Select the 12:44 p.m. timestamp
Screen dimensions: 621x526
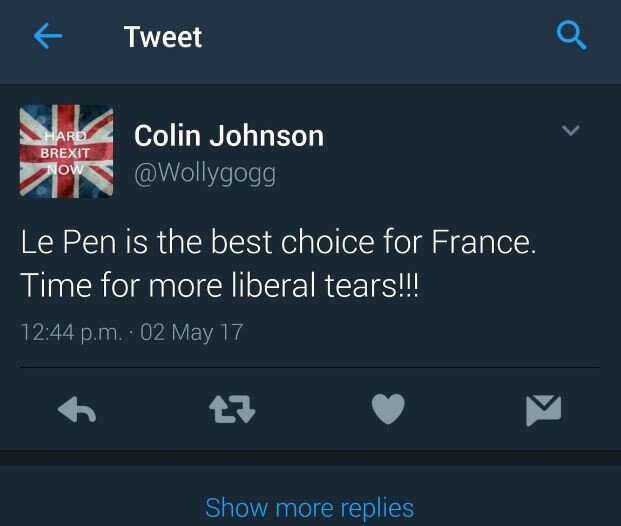(x=71, y=332)
